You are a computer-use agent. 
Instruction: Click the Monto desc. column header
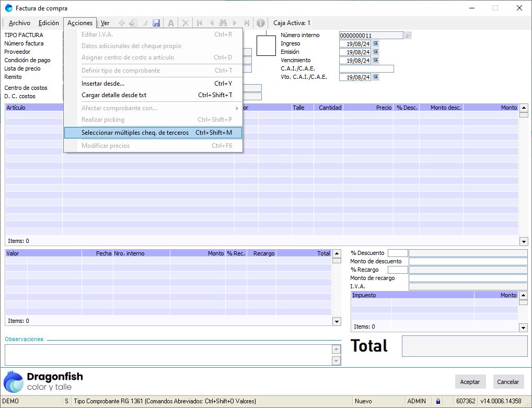[x=442, y=108]
